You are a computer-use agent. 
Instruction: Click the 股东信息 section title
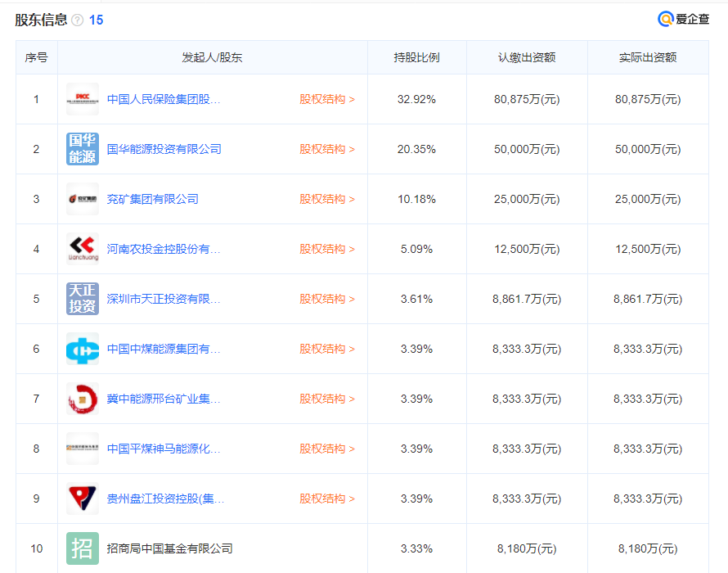click(41, 20)
